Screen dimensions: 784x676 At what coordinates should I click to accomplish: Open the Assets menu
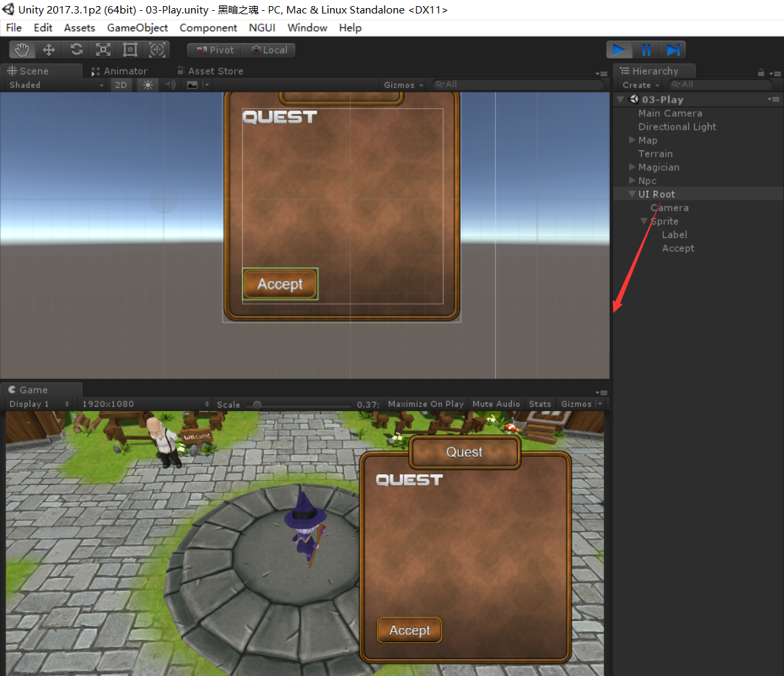[x=80, y=28]
